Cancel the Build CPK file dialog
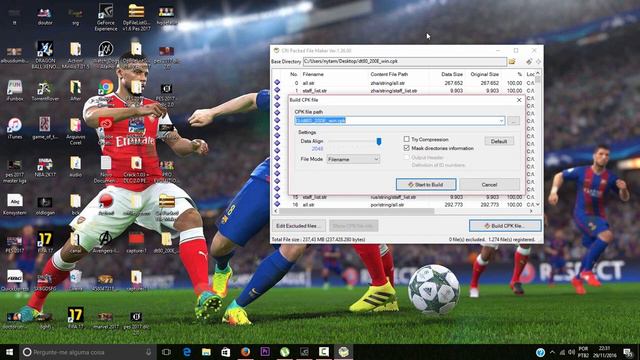 489,184
